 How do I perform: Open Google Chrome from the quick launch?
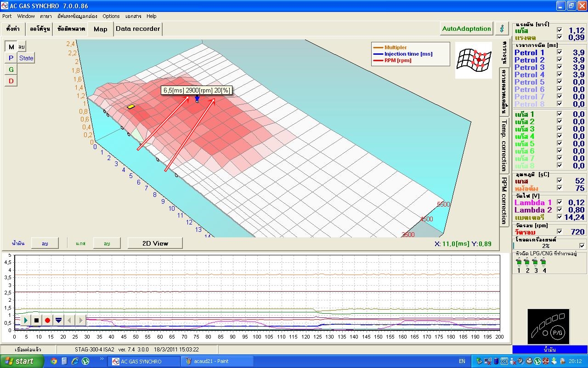(x=54, y=361)
